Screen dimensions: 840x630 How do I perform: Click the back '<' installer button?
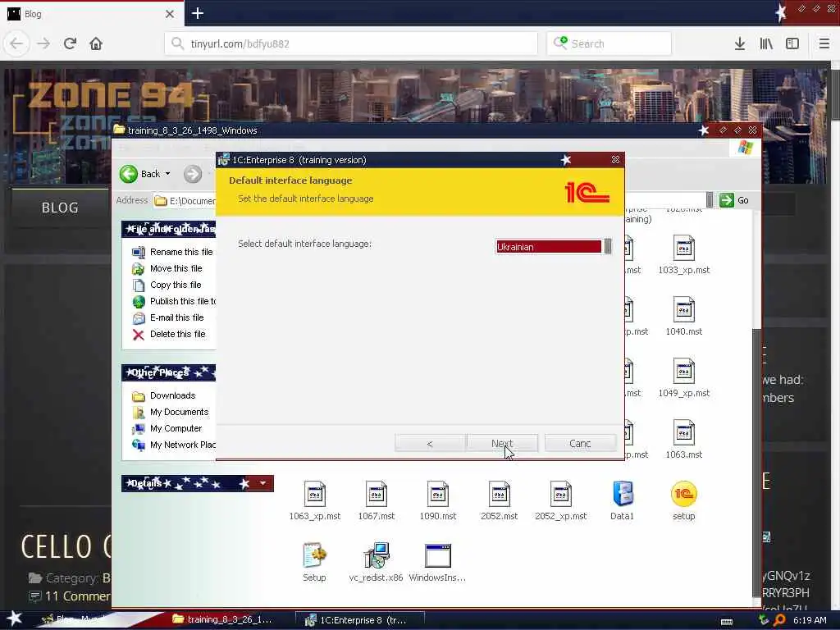click(x=430, y=444)
